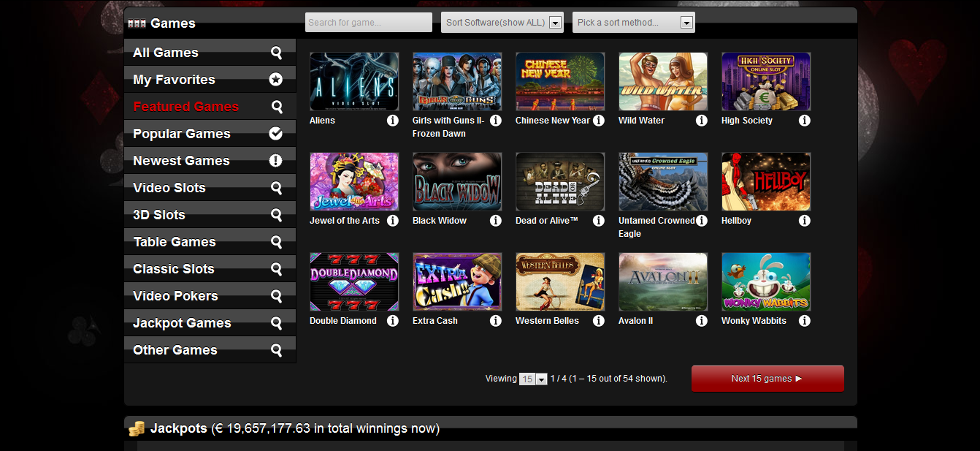The width and height of the screenshot is (980, 451).
Task: Show Western Belles info icon
Action: coord(599,321)
